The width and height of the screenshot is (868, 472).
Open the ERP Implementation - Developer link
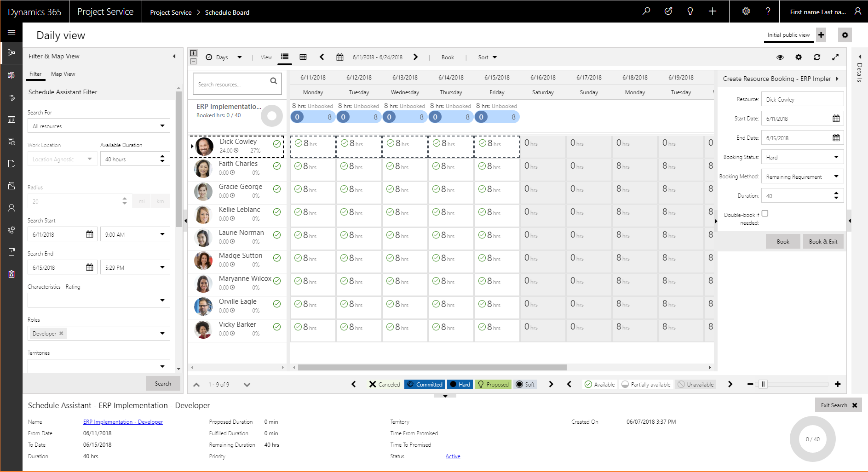[x=123, y=422]
